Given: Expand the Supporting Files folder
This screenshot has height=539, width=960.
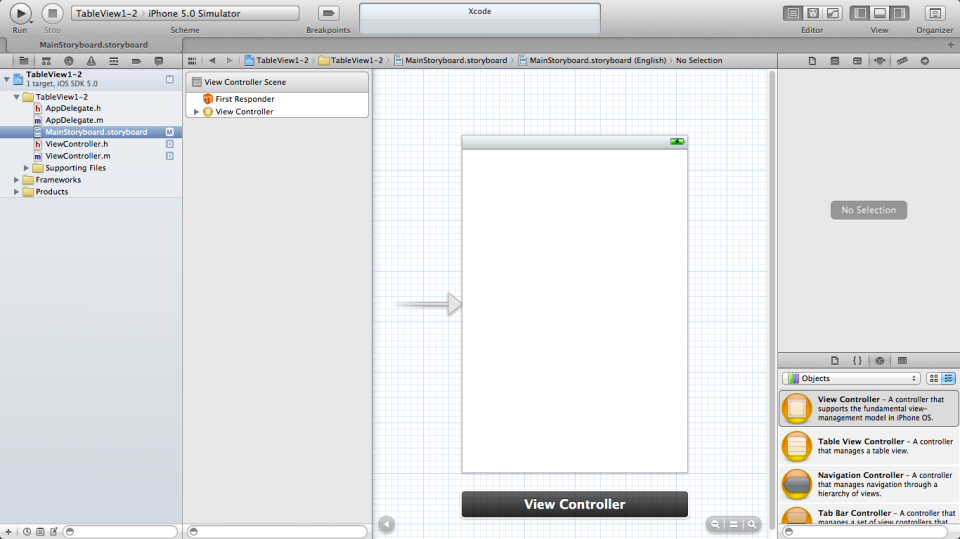Looking at the screenshot, I should (x=26, y=168).
